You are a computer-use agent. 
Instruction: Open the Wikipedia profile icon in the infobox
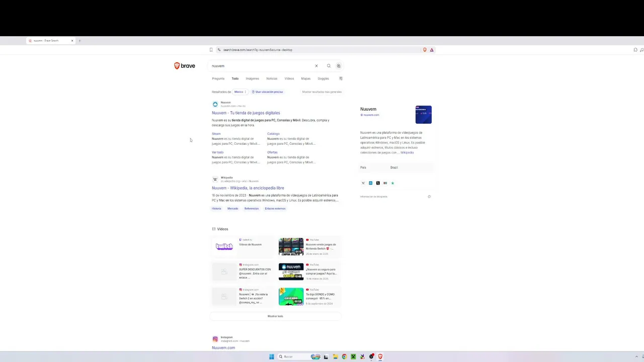[363, 183]
